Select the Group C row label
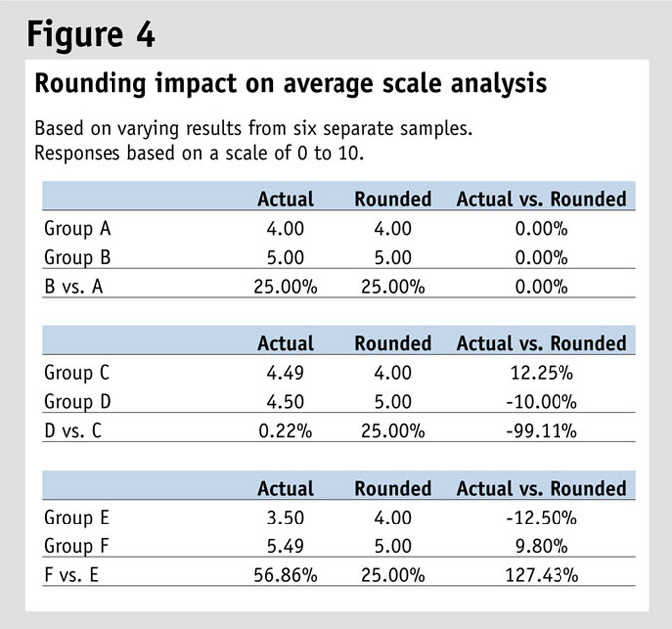Image resolution: width=672 pixels, height=629 pixels. [x=77, y=373]
